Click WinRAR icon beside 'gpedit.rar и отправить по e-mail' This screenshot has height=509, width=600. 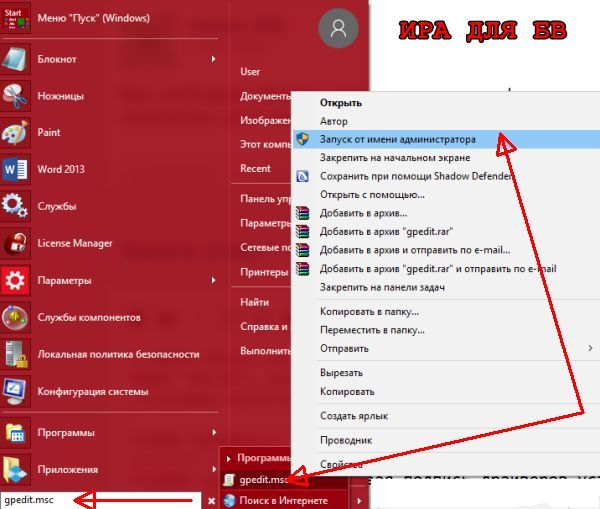[303, 269]
